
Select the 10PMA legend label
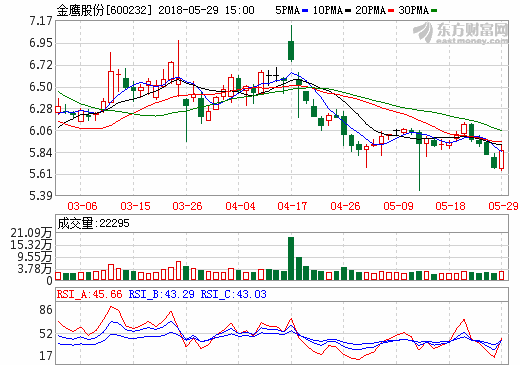pos(328,10)
